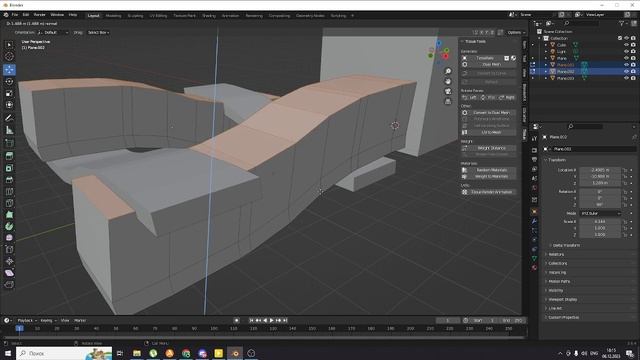
Task: Select the Inset Faces tool
Action: tap(9, 168)
